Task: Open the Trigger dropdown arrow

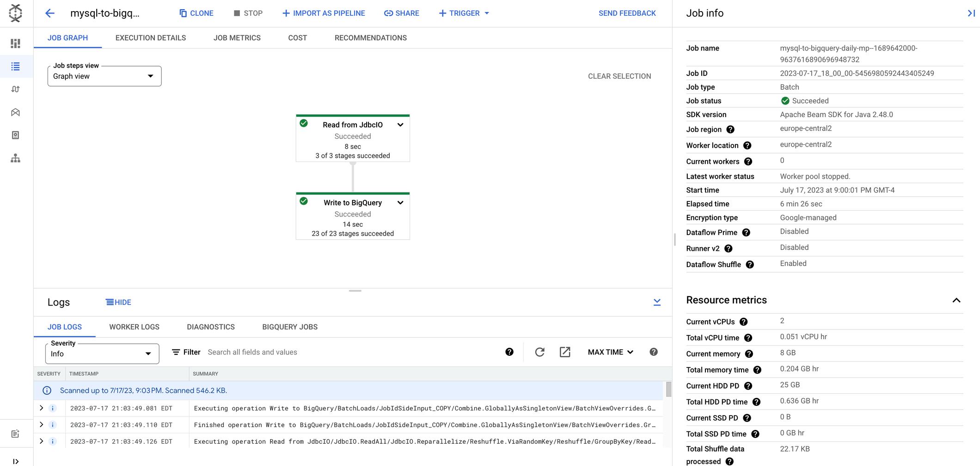Action: click(x=487, y=13)
